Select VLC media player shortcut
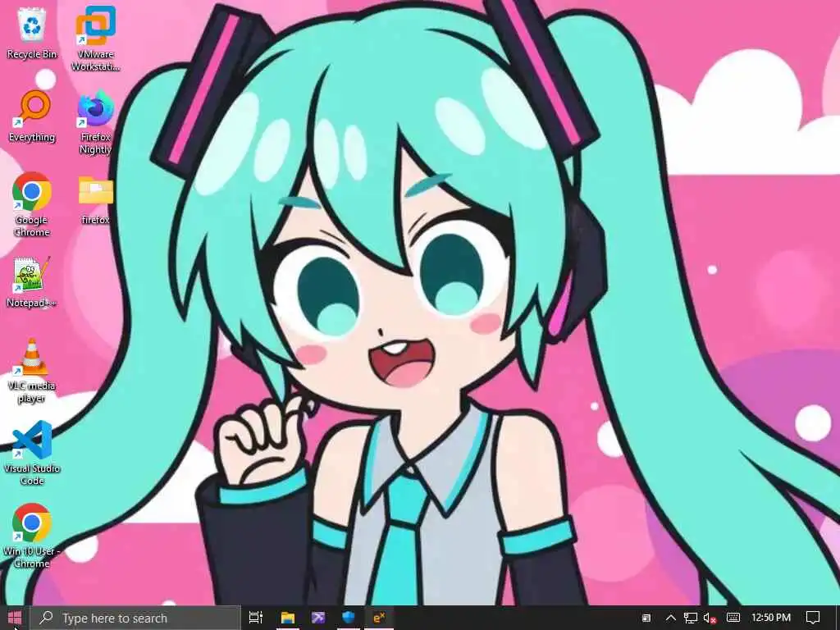 click(x=32, y=371)
